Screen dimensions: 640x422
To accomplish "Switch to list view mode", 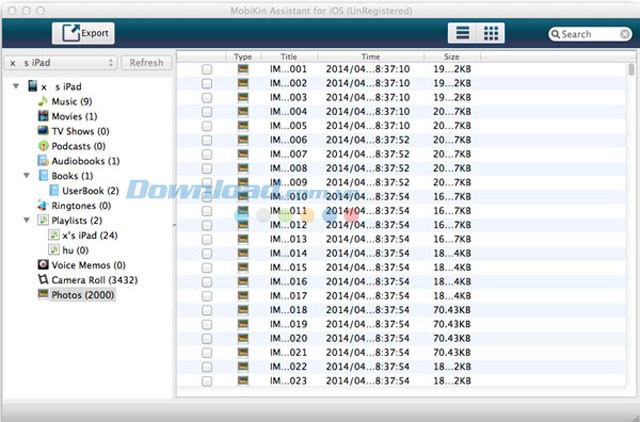I will tap(462, 33).
